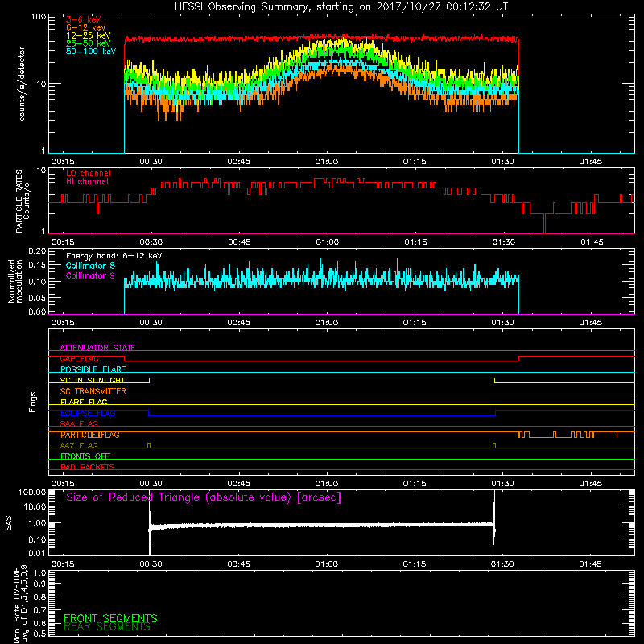Select the Collimator 8 legend label
The width and height of the screenshot is (644, 644).
click(x=90, y=266)
